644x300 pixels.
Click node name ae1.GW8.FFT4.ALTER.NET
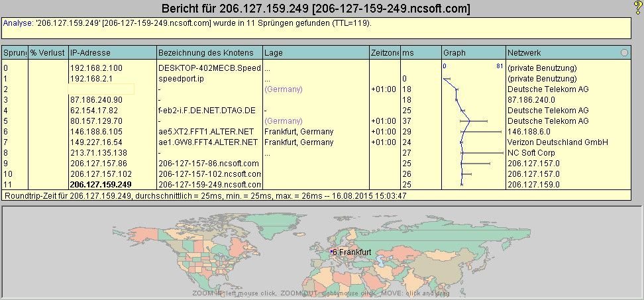click(x=208, y=142)
